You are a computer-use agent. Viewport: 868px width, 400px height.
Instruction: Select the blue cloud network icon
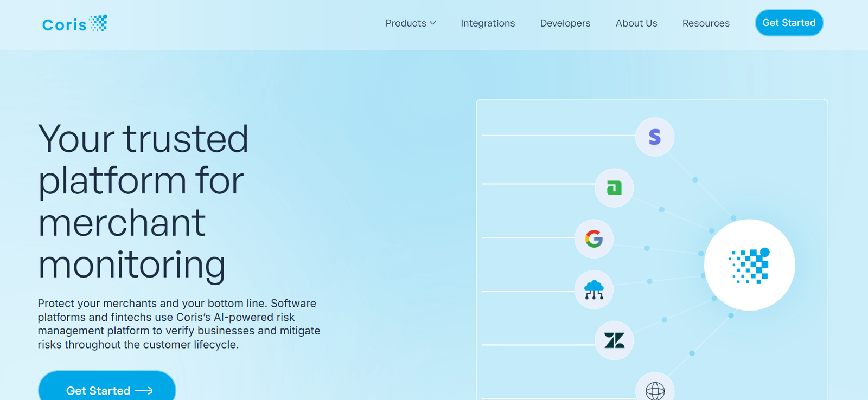click(x=594, y=290)
